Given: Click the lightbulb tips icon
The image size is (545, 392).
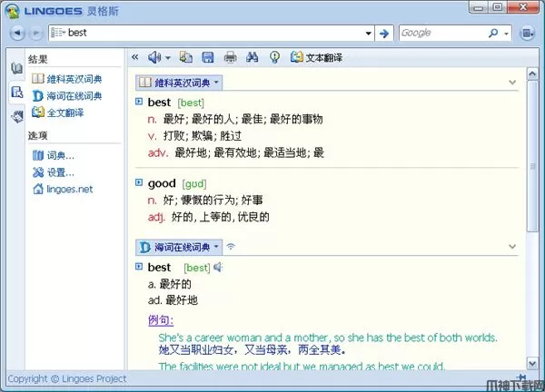Looking at the screenshot, I should coord(274,57).
